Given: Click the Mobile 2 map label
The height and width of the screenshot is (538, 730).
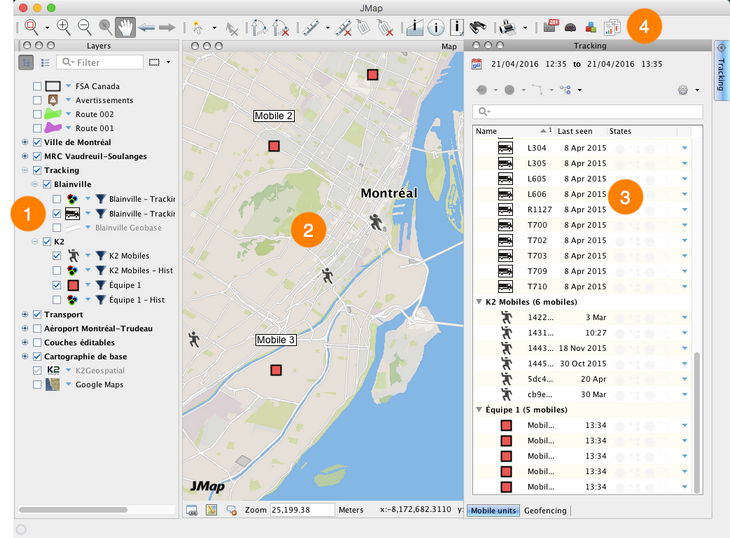Looking at the screenshot, I should coord(274,116).
